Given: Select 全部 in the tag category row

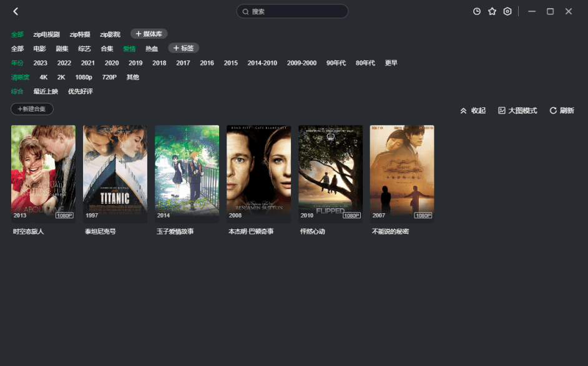Looking at the screenshot, I should (x=17, y=49).
